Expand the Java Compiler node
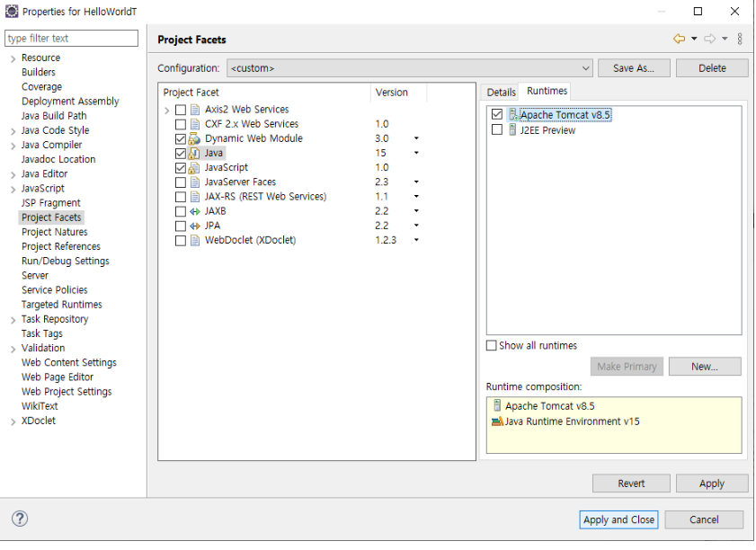The height and width of the screenshot is (550, 756). [x=13, y=146]
